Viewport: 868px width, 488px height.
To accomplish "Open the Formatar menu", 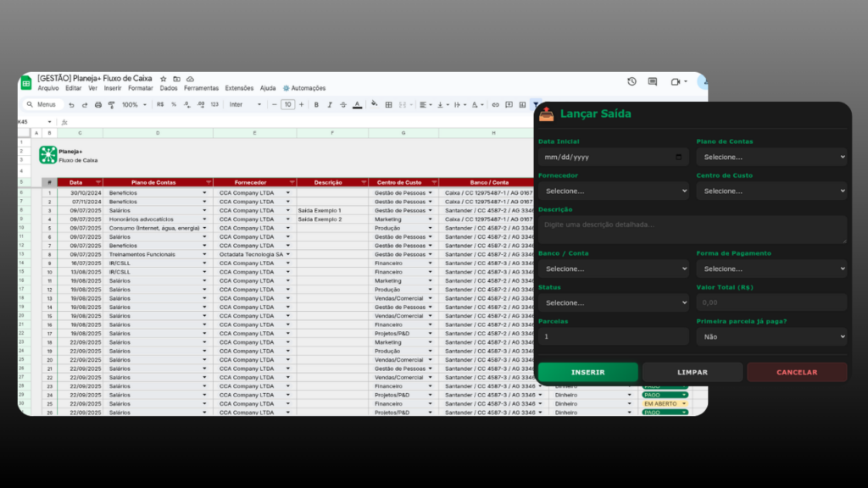I will coord(141,88).
